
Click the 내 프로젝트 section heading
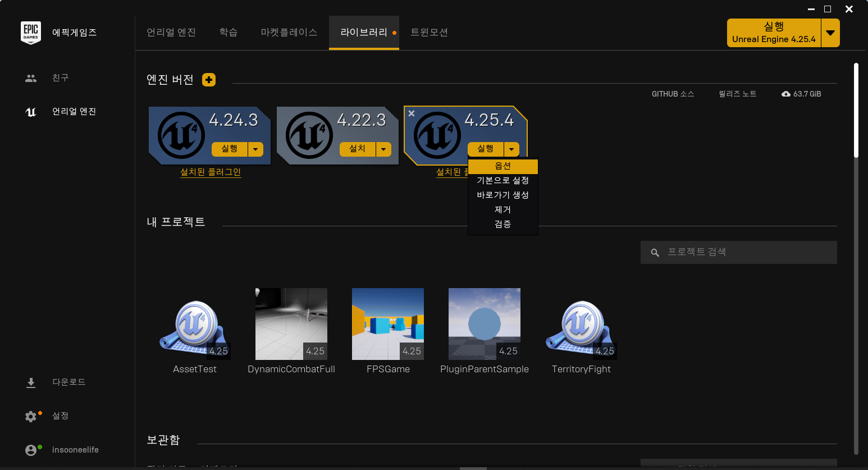pos(176,222)
